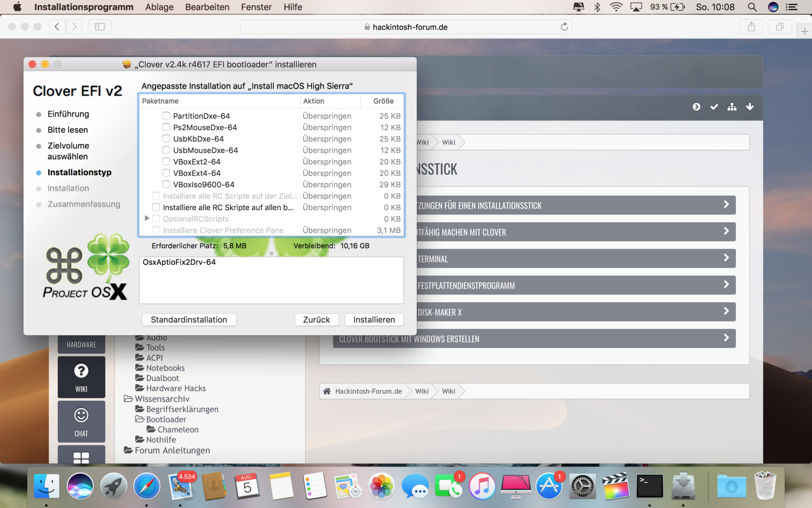Screen dimensions: 812x508
Task: Check the Ps2MouseDxe-64 package
Action: coord(166,127)
